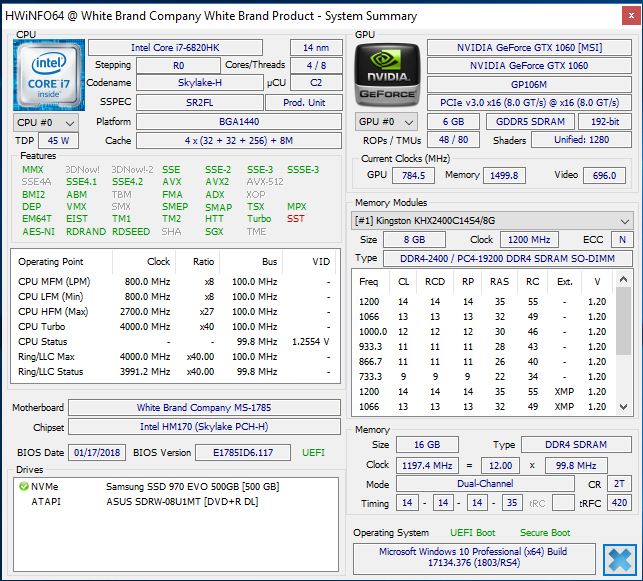This screenshot has height=581, width=643.
Task: Click the DDR4-2400 module type field
Action: 508,259
